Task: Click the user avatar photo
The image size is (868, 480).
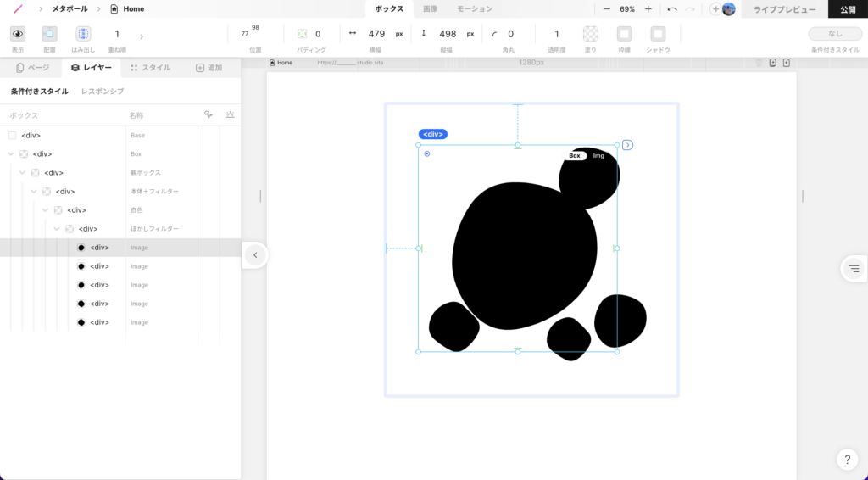Action: pyautogui.click(x=729, y=9)
